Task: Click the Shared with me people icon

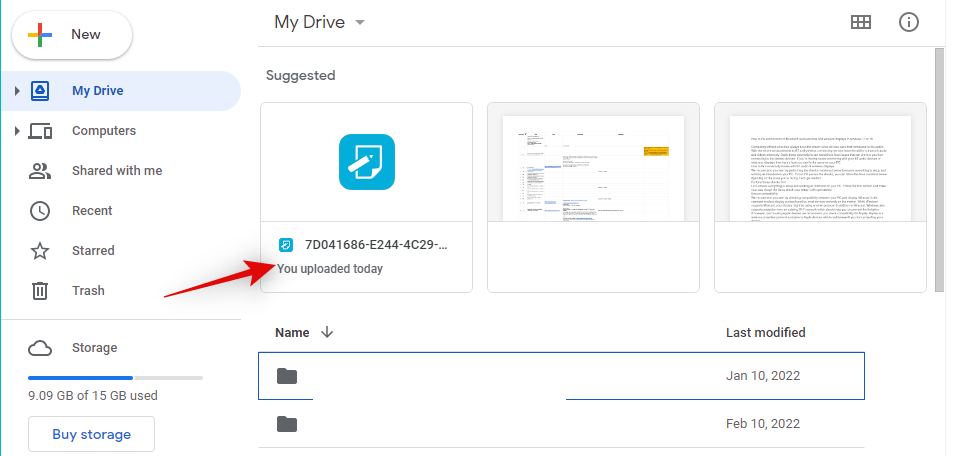Action: 40,171
